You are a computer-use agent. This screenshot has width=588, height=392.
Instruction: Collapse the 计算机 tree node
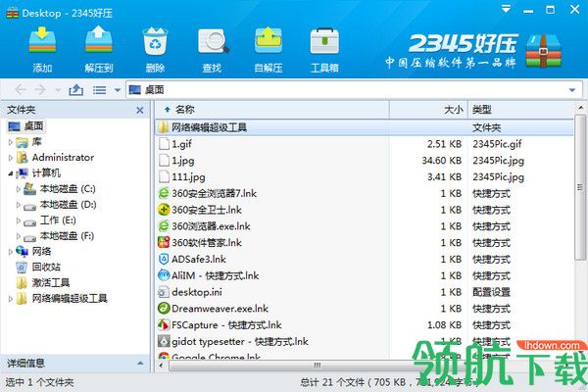[x=11, y=173]
